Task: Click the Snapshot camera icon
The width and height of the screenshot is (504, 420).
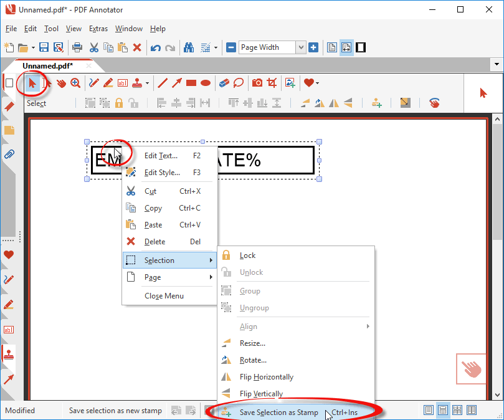Action: [x=257, y=83]
